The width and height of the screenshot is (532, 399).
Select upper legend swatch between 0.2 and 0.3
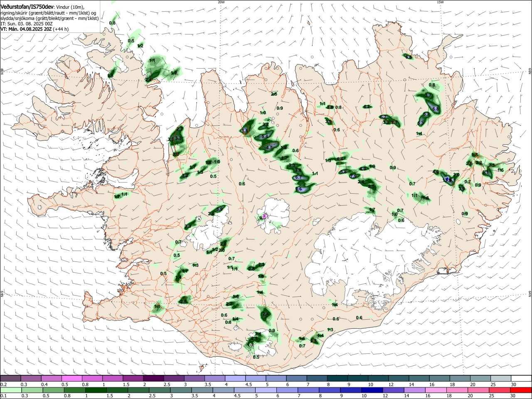(10, 379)
